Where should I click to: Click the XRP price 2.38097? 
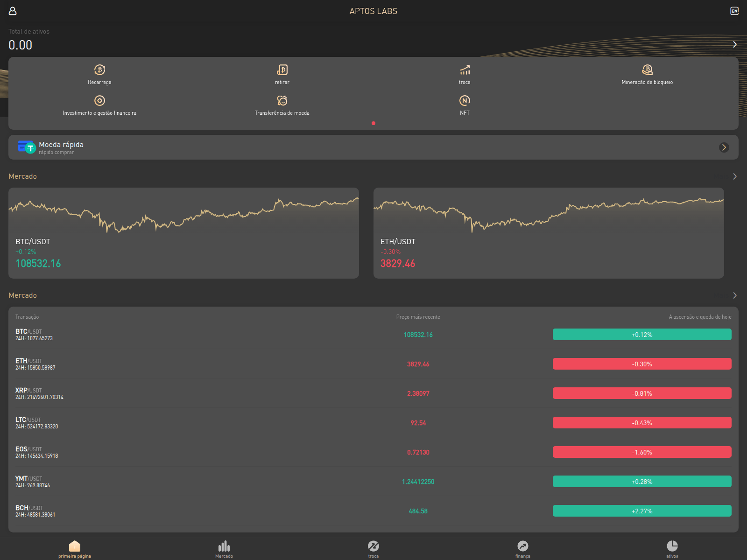pyautogui.click(x=418, y=393)
